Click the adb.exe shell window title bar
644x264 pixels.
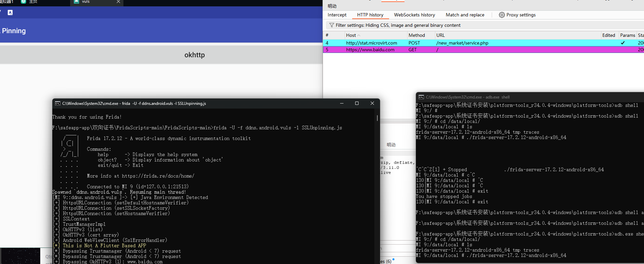[530, 97]
